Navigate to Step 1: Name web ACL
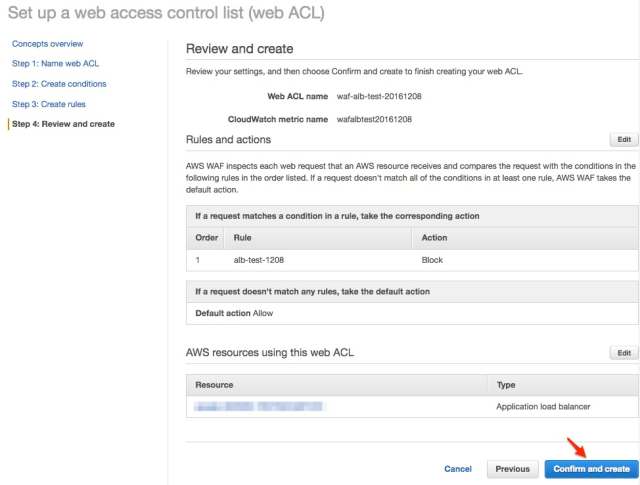 pyautogui.click(x=55, y=64)
